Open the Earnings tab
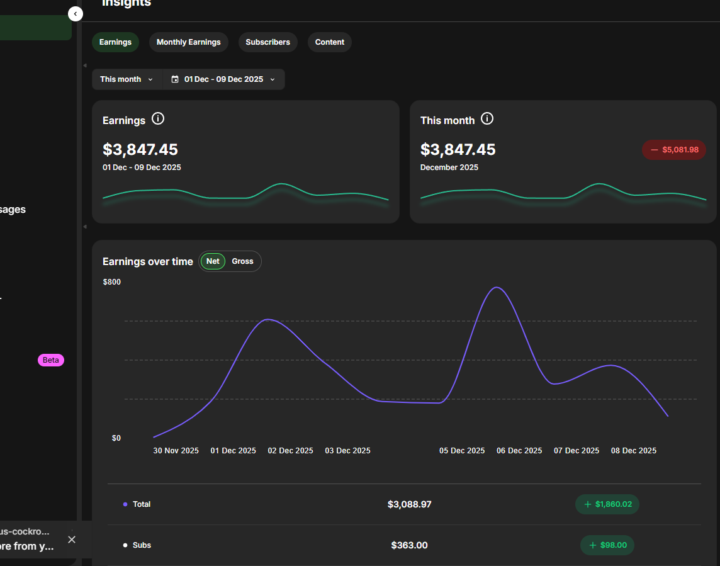The width and height of the screenshot is (720, 566). tap(115, 42)
